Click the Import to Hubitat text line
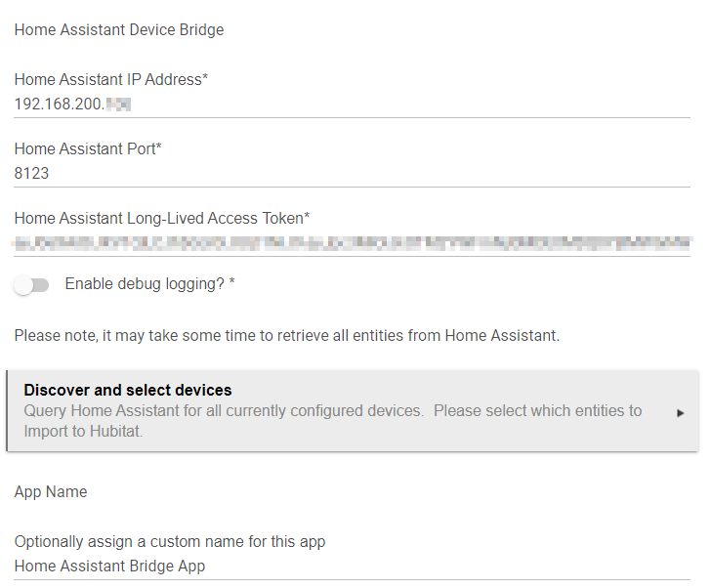This screenshot has height=588, width=711. pyautogui.click(x=84, y=431)
